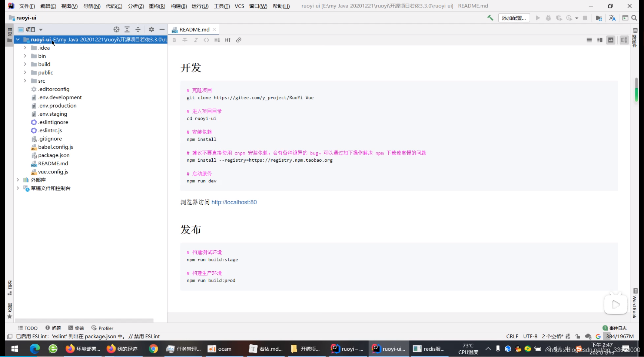The height and width of the screenshot is (357, 644).
Task: Expand the external libraries node
Action: click(17, 180)
